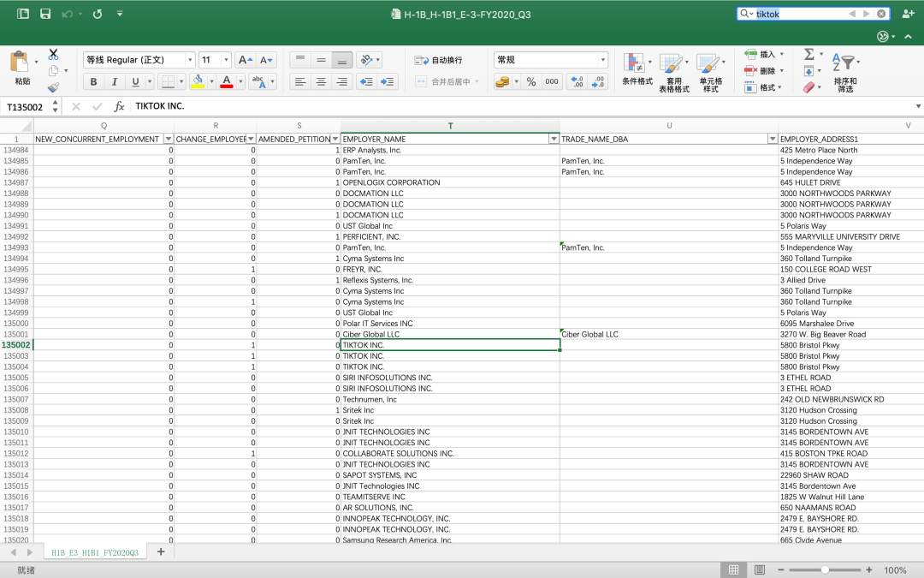This screenshot has width=924, height=578.
Task: Click the increase indent icon
Action: click(388, 81)
